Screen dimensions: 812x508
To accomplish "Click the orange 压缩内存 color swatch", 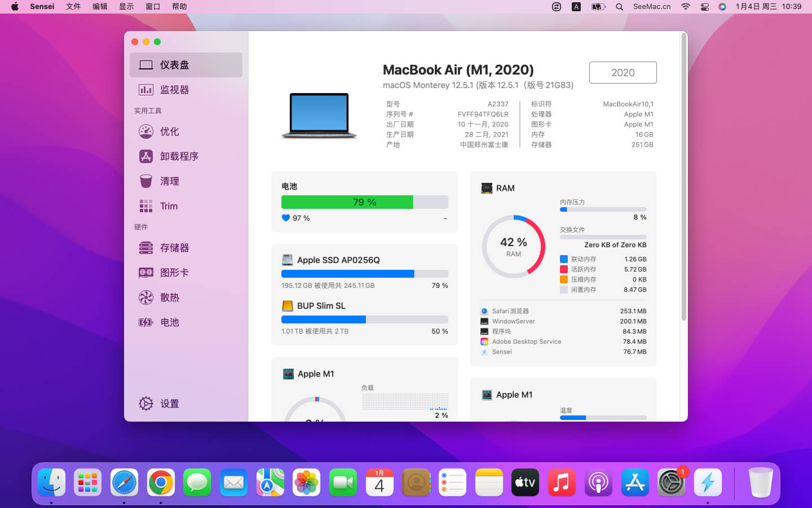I will [564, 279].
